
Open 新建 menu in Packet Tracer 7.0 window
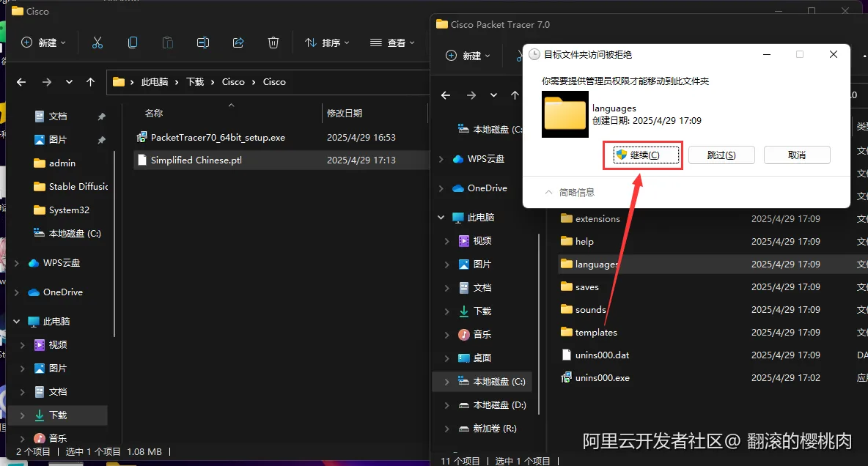[468, 56]
